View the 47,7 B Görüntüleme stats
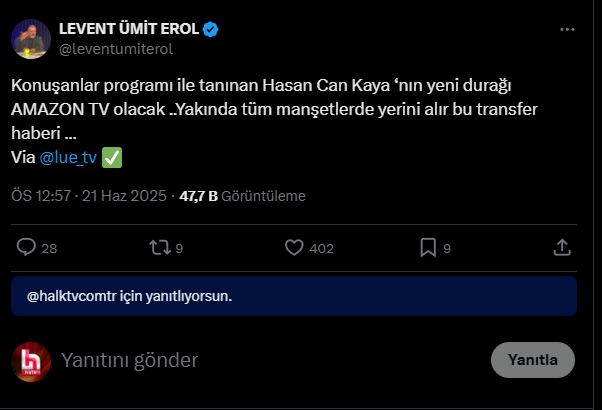 pyautogui.click(x=242, y=196)
